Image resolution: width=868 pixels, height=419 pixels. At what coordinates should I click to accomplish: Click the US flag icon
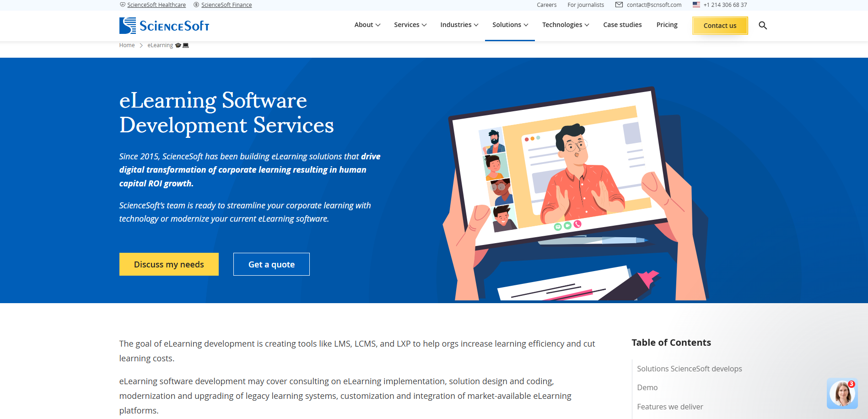696,5
